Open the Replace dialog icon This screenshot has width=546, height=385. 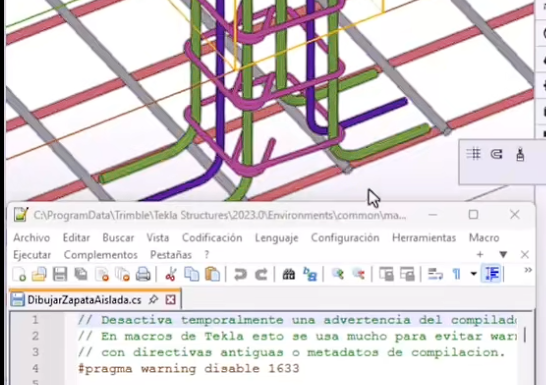310,274
